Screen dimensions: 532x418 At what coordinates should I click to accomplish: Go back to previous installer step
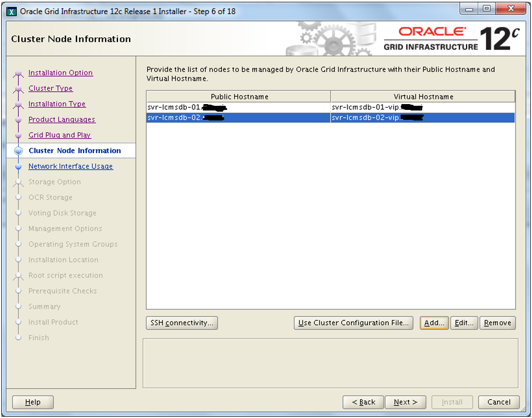click(363, 402)
